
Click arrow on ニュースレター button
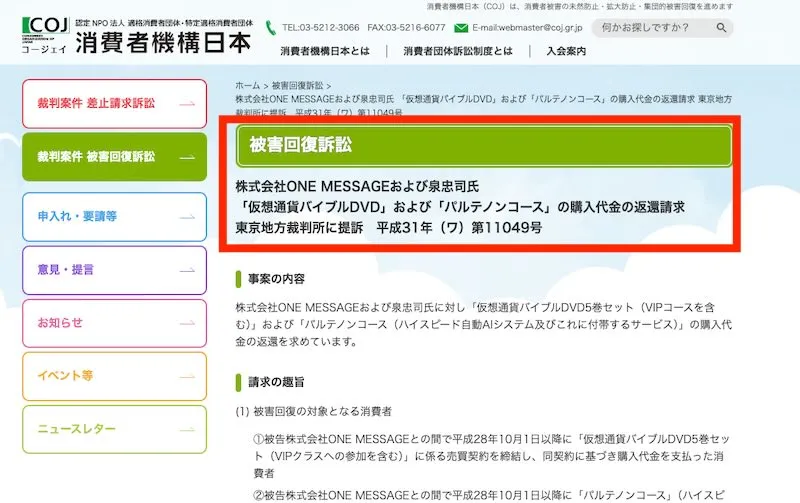[x=187, y=430]
